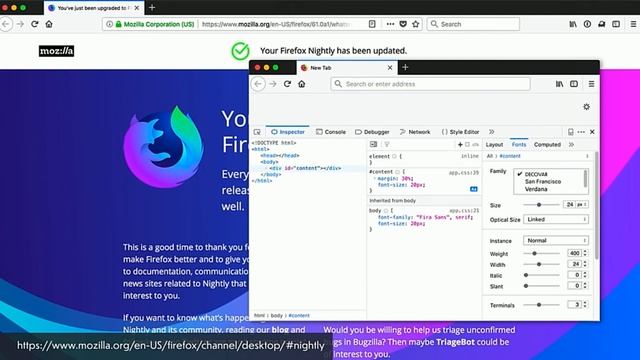Open New Tab customize gear icon
Viewport: 640px width, 360px height.
(x=587, y=107)
